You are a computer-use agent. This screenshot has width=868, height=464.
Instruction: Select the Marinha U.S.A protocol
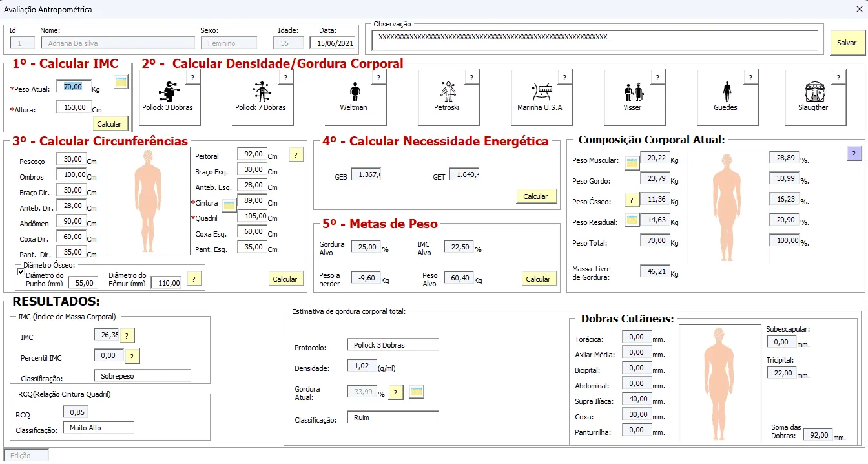click(x=542, y=98)
